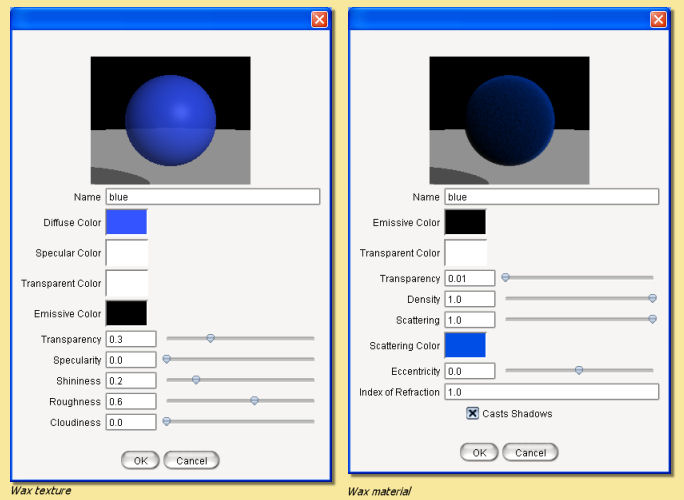Image resolution: width=684 pixels, height=500 pixels.
Task: Click the Roughness slider handle
Action: pyautogui.click(x=254, y=400)
